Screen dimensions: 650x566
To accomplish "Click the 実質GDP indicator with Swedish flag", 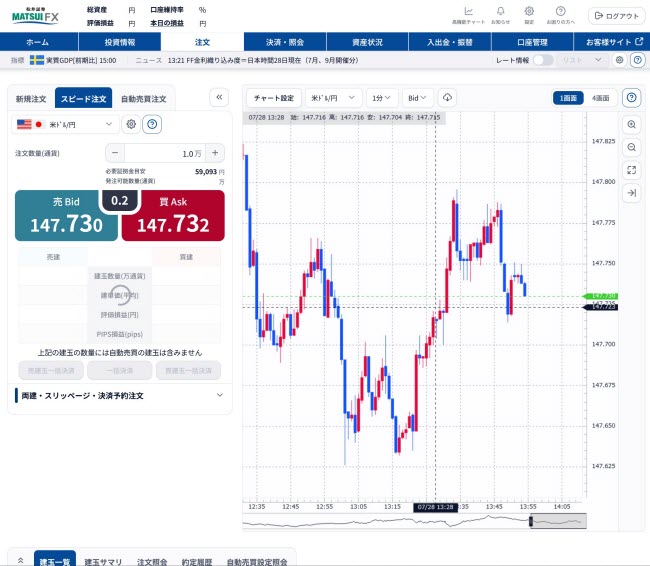I will pyautogui.click(x=73, y=61).
